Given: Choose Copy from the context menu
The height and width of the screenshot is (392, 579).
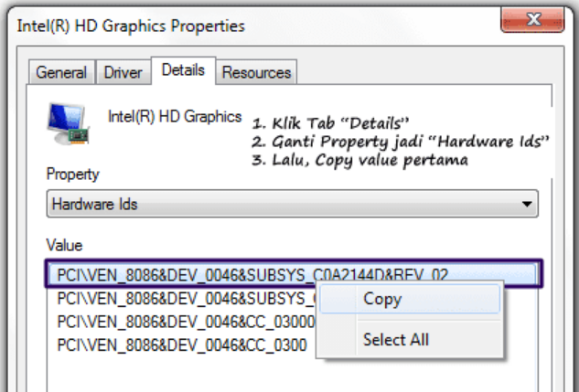Looking at the screenshot, I should [410, 299].
